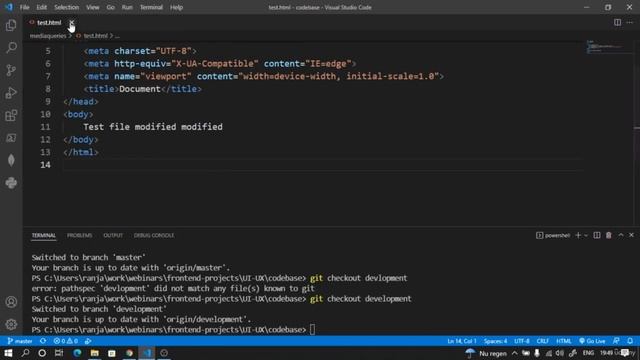This screenshot has width=640, height=360.
Task: Open the Run menu
Action: [x=127, y=7]
